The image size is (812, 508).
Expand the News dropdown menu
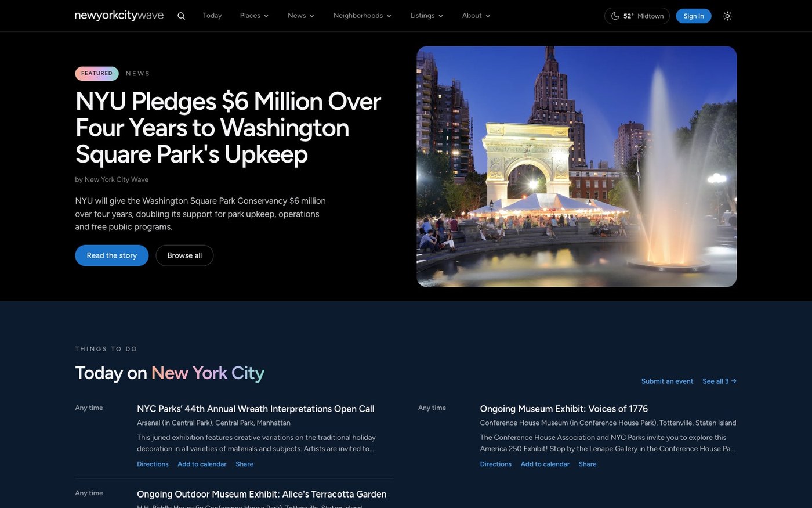301,16
